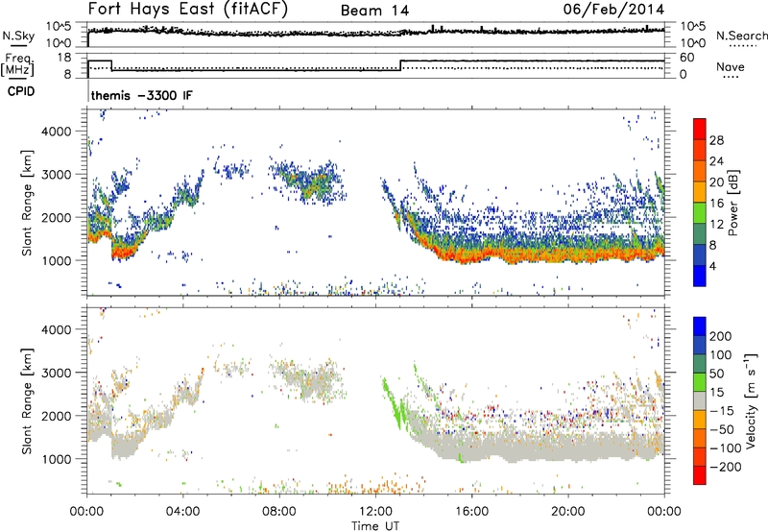Pick the red bottom segment of Velocity colorbar
The height and width of the screenshot is (532, 768).
click(x=700, y=475)
